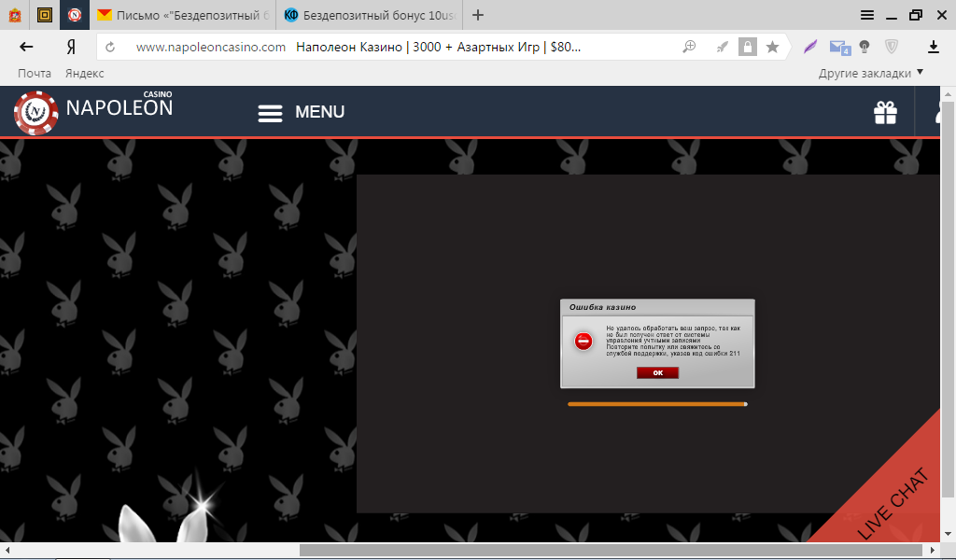Image resolution: width=956 pixels, height=560 pixels.
Task: Click the rocket turbo mode icon
Action: point(722,47)
